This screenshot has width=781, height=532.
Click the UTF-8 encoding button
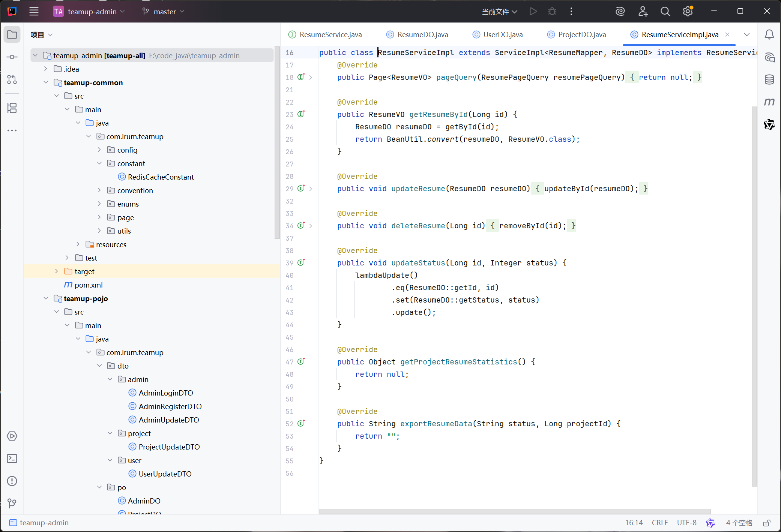[x=686, y=523]
